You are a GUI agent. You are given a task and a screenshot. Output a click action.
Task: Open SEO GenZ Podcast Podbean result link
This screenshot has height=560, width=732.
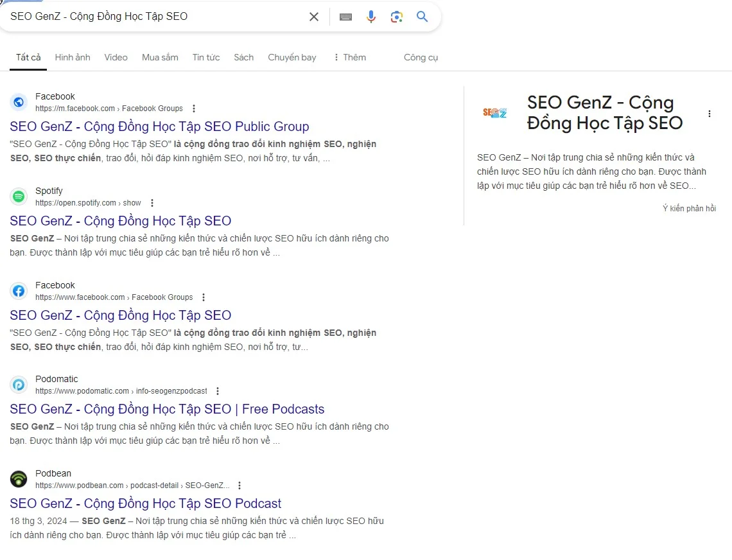click(x=145, y=503)
